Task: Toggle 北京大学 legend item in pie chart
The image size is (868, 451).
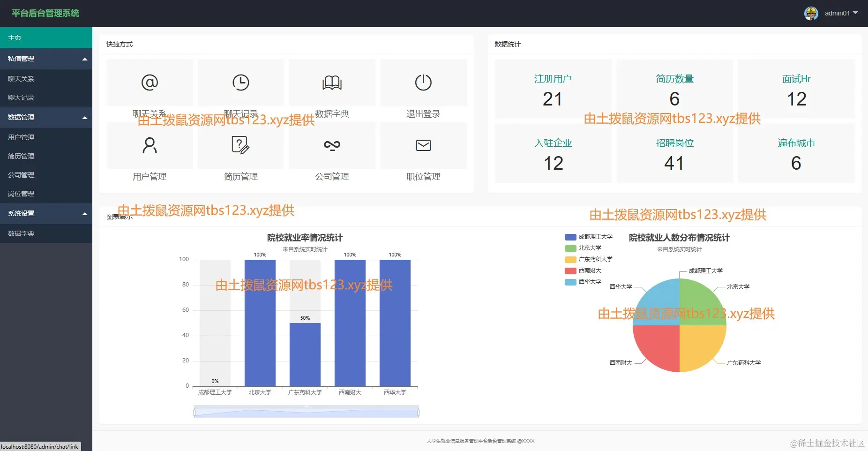Action: (583, 248)
